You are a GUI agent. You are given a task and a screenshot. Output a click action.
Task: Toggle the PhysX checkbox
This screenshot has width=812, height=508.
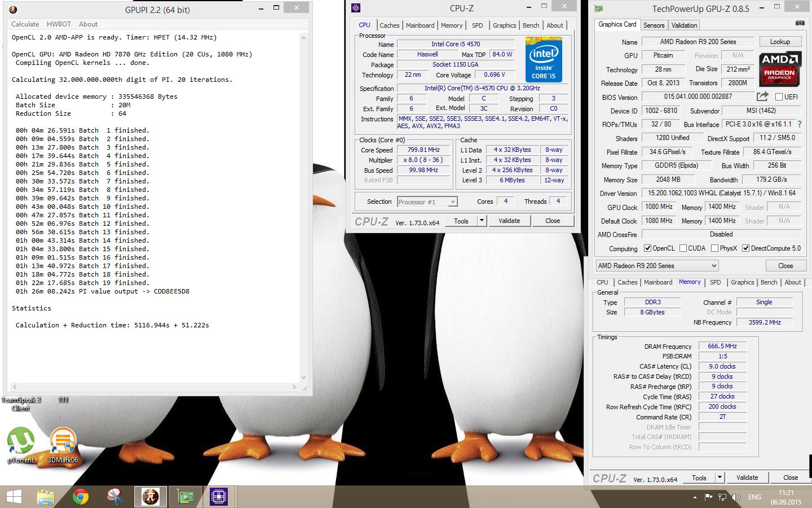(x=714, y=248)
